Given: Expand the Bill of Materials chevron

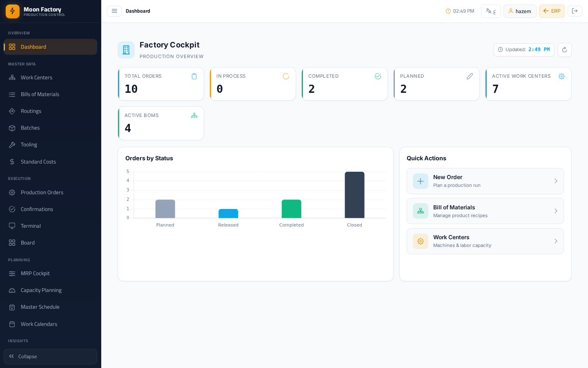Looking at the screenshot, I should 556,211.
